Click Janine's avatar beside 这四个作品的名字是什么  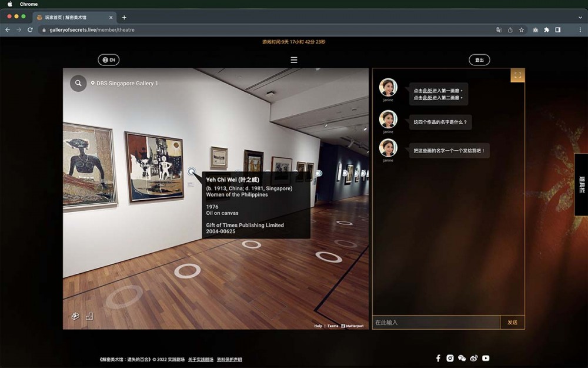(387, 120)
